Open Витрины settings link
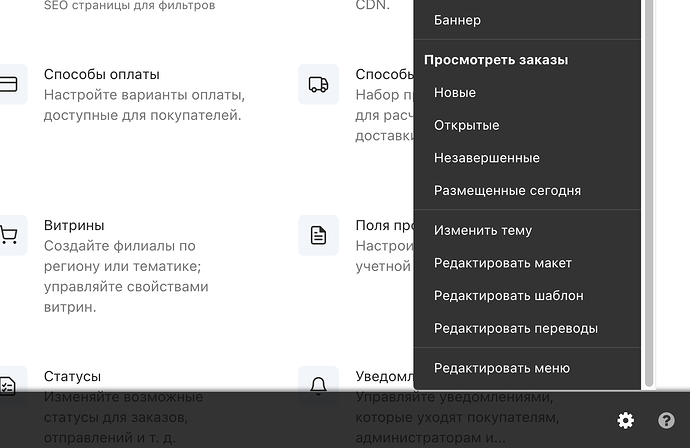This screenshot has width=690, height=448. click(x=74, y=225)
